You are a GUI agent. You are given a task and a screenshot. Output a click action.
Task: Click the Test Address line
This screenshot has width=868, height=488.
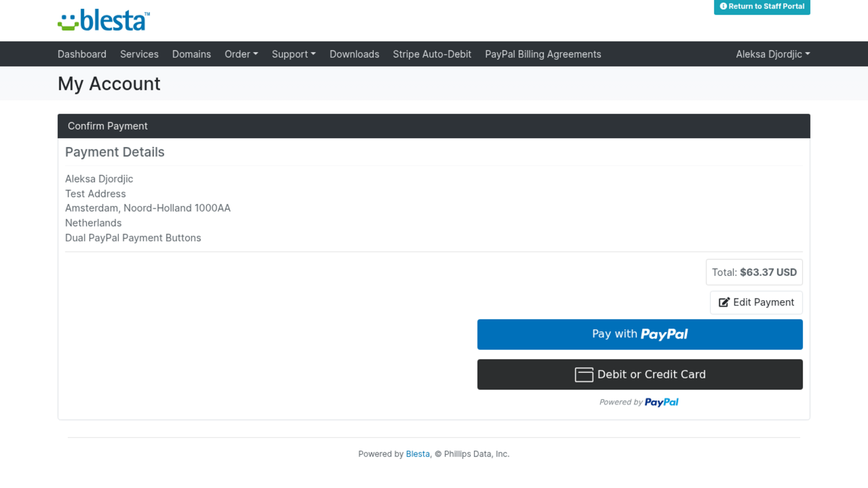tap(95, 194)
